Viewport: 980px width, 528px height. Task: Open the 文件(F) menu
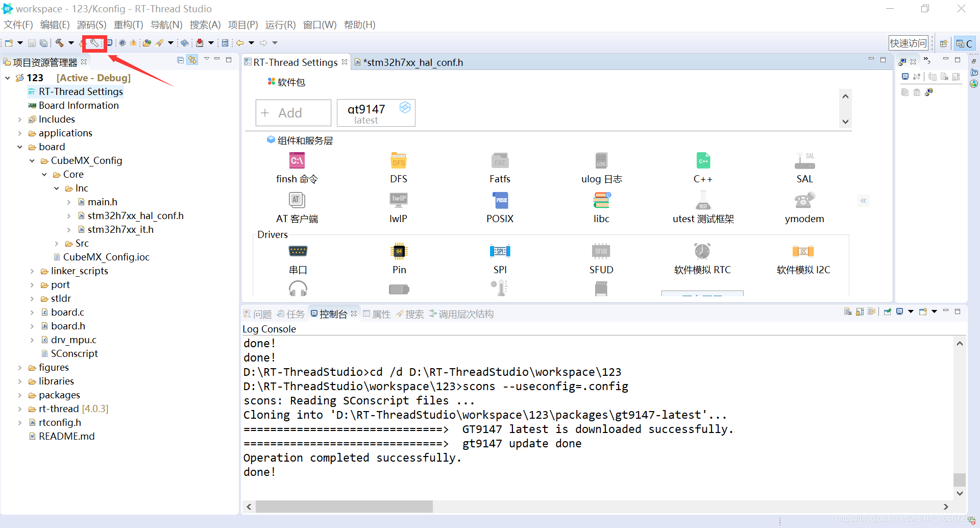[x=18, y=25]
